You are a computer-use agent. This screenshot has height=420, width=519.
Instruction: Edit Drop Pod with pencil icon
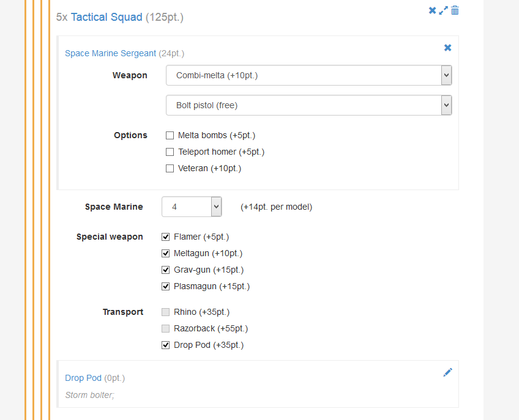tap(447, 372)
